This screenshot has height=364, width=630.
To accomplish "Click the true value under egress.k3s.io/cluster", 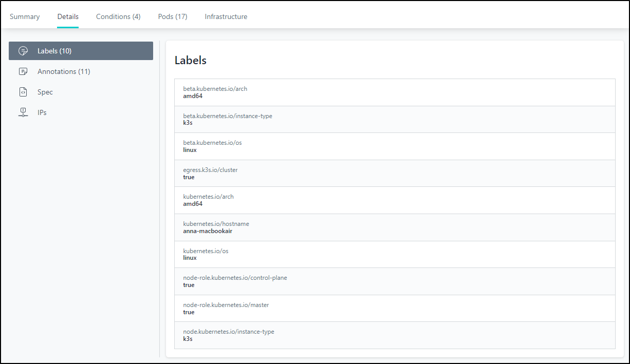I will [189, 177].
